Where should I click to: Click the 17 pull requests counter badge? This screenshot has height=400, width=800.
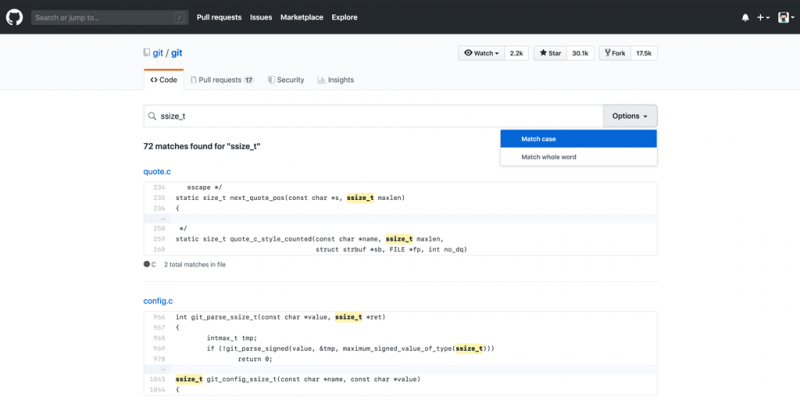tap(248, 80)
